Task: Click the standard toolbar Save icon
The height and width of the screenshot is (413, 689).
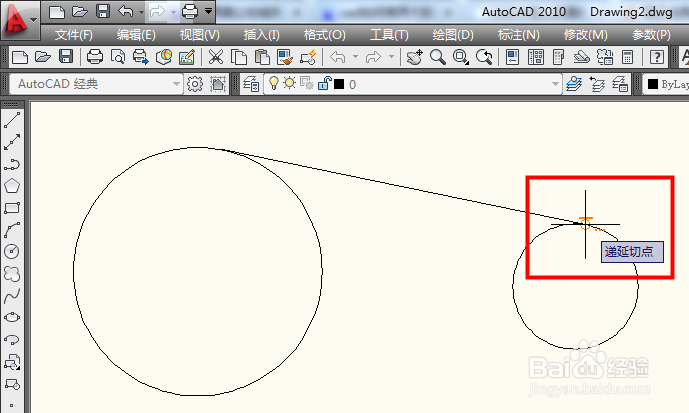Action: pyautogui.click(x=66, y=57)
